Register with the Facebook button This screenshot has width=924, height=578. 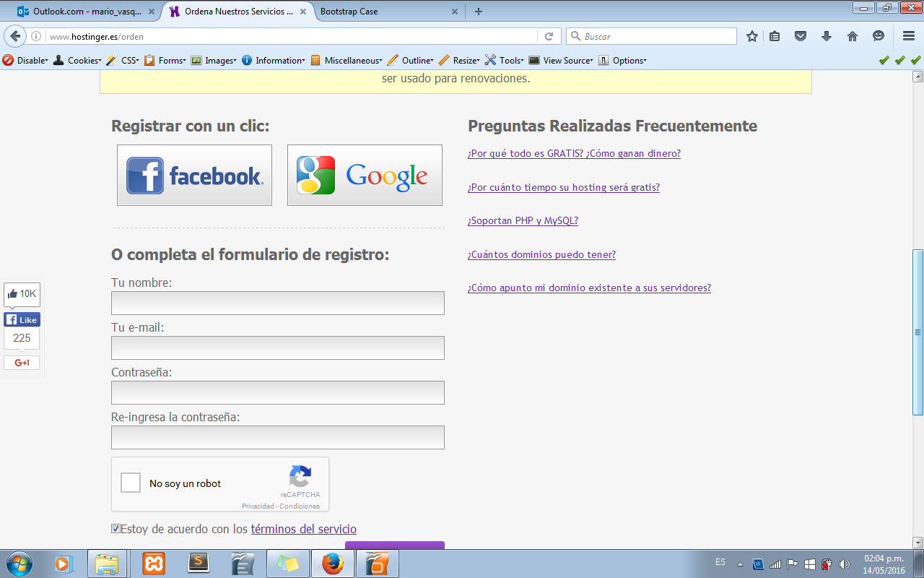[194, 176]
